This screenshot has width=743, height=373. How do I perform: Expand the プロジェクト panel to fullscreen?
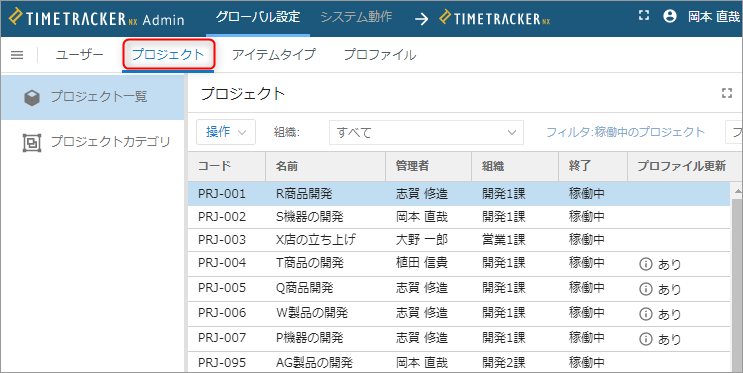(726, 93)
